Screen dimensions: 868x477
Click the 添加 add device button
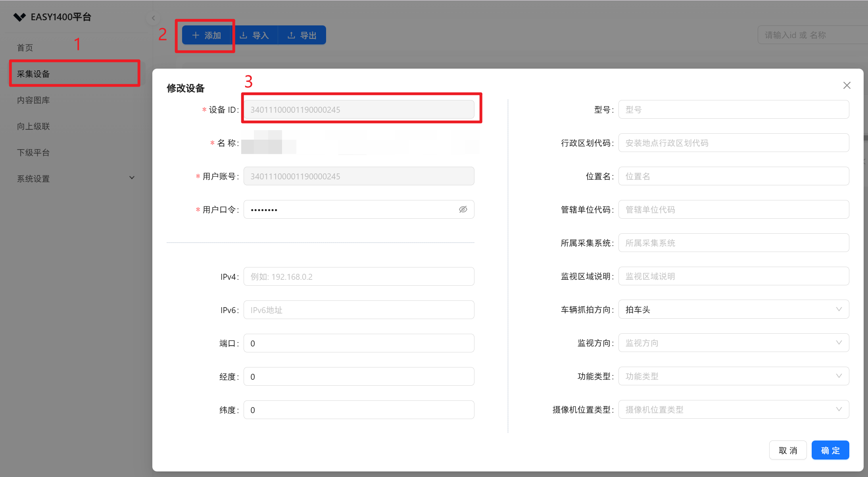tap(207, 35)
